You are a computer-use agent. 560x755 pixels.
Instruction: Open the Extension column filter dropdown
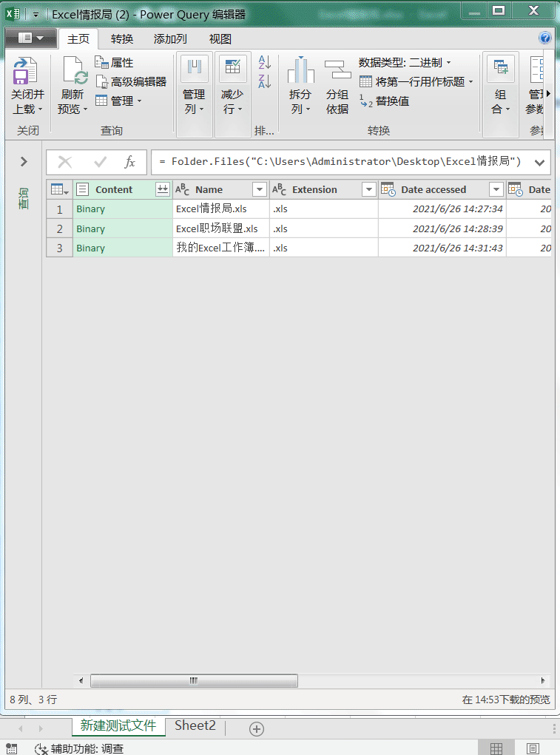click(369, 190)
